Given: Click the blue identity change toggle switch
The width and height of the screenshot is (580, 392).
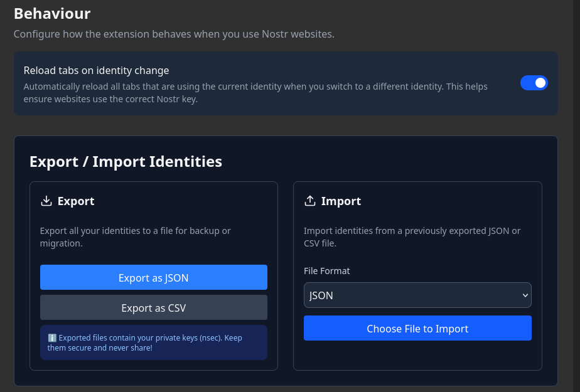Looking at the screenshot, I should click(534, 82).
